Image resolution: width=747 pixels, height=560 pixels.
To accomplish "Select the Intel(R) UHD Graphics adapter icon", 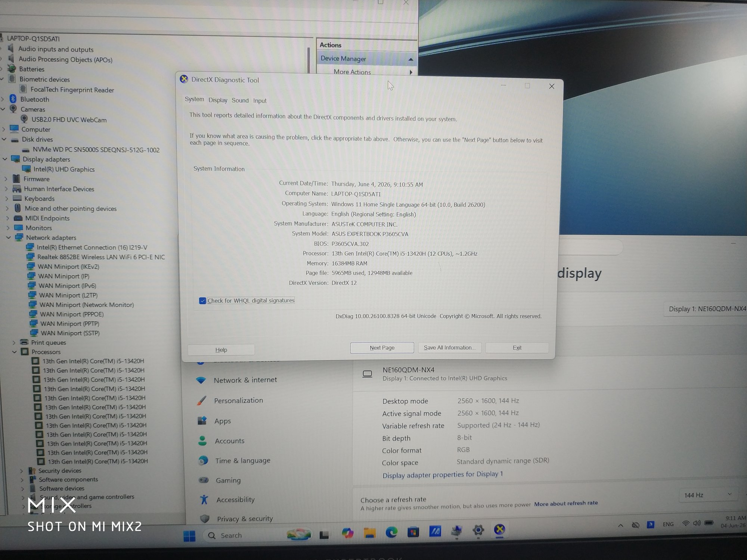I will pos(26,169).
